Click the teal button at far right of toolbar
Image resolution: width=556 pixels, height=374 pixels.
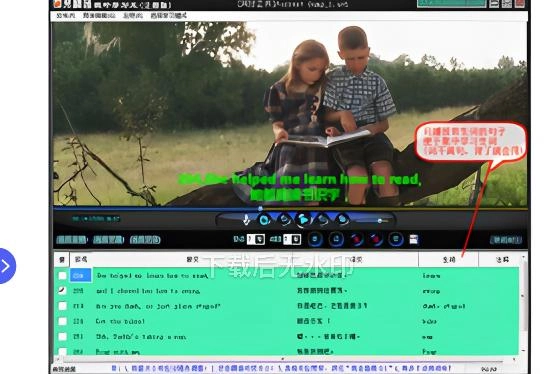tap(506, 240)
